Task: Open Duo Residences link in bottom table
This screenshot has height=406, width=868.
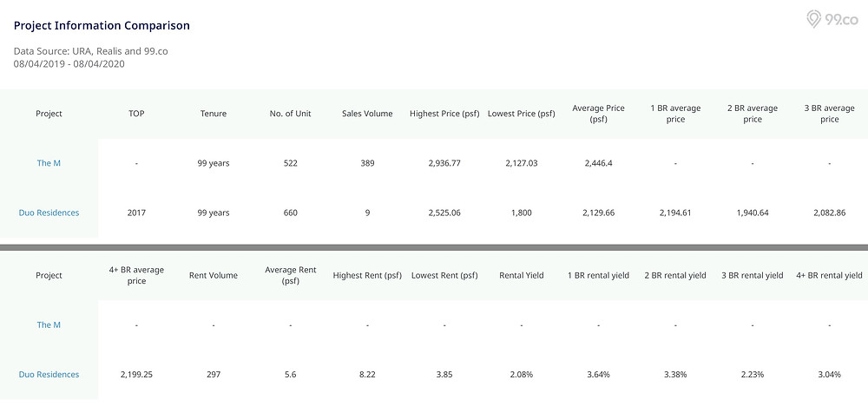Action: pos(49,375)
